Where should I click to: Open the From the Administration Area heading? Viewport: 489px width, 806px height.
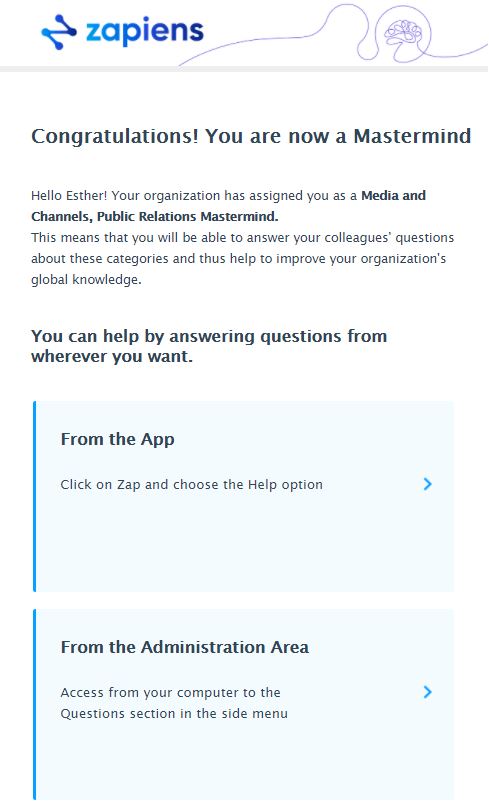click(x=185, y=647)
